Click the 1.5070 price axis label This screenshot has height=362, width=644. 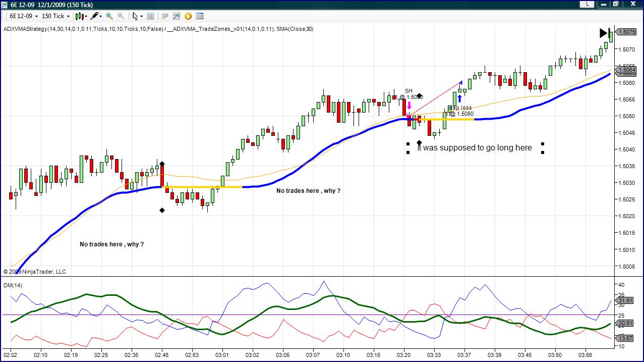[x=626, y=49]
